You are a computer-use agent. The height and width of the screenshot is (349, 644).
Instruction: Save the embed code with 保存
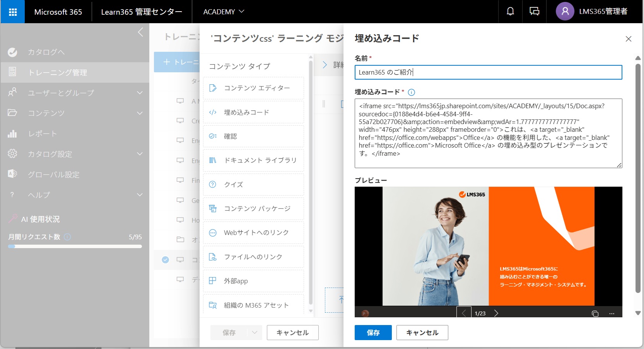pyautogui.click(x=373, y=332)
